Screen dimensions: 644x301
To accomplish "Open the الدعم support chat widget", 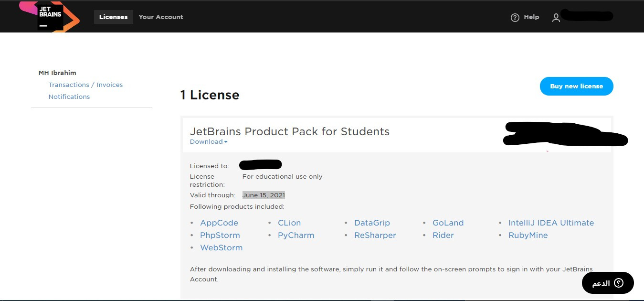I will [607, 283].
